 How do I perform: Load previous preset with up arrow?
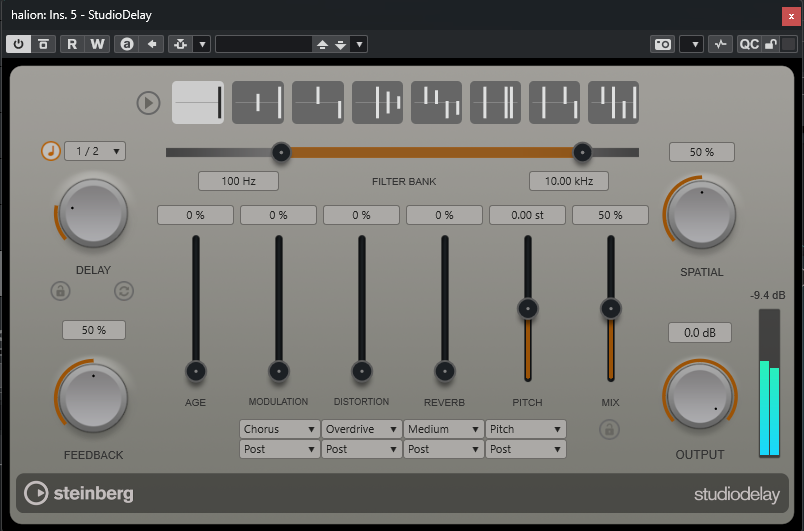(322, 45)
